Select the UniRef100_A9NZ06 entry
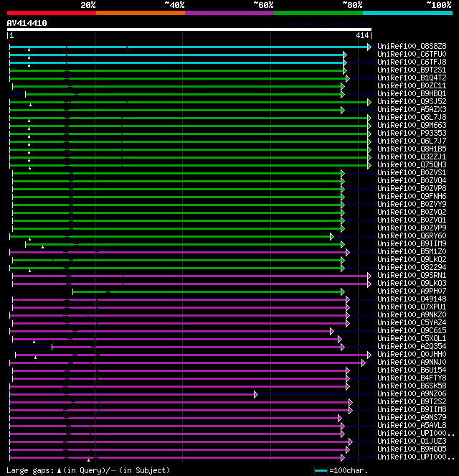The image size is (459, 476). pyautogui.click(x=412, y=393)
